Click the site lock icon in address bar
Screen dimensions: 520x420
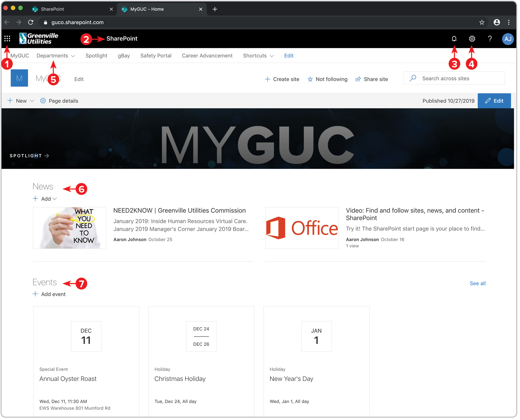click(x=45, y=22)
